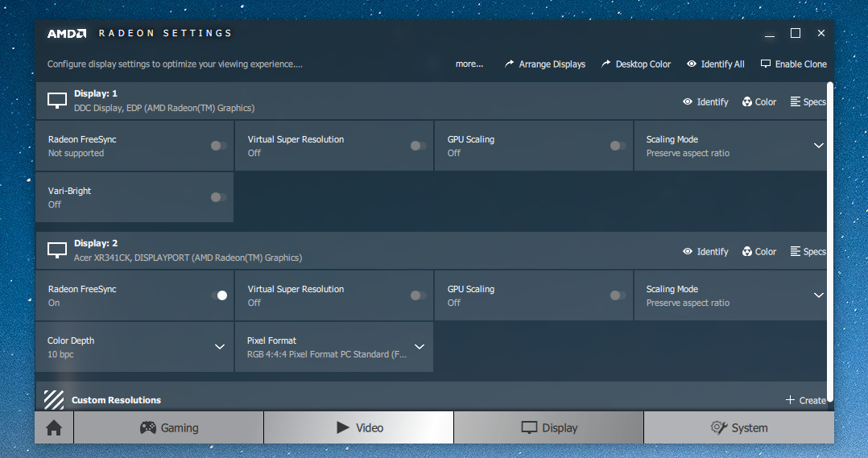This screenshot has width=868, height=458.
Task: Open Color settings for Display 2
Action: click(759, 252)
